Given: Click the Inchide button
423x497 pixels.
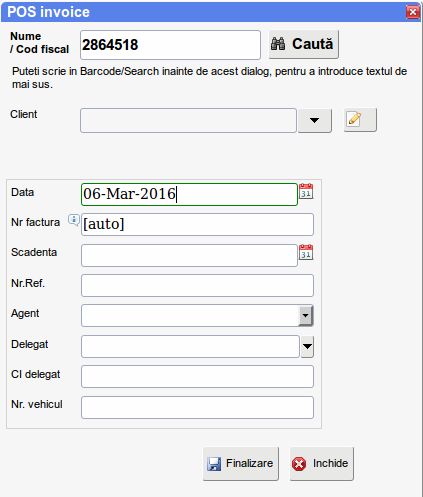Looking at the screenshot, I should [322, 464].
